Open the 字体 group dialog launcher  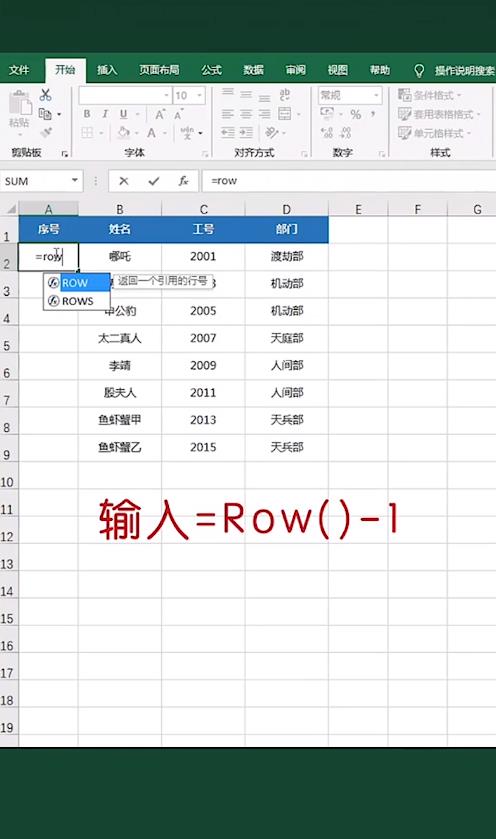tap(205, 154)
